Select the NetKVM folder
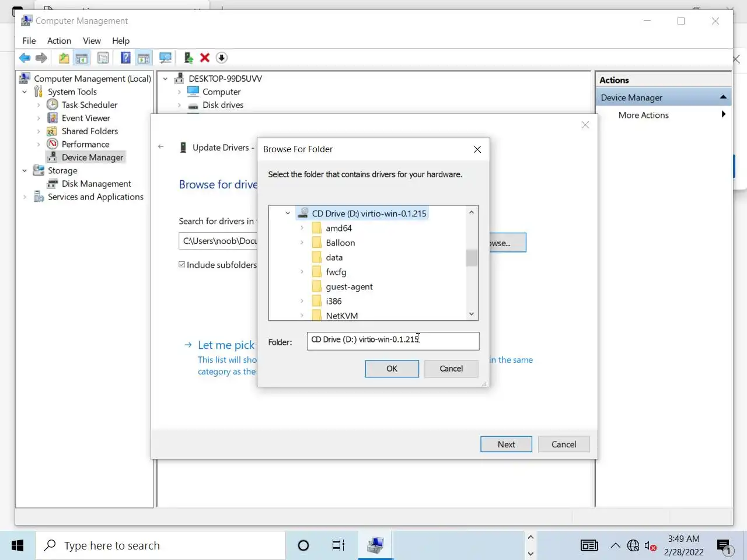The height and width of the screenshot is (560, 747). (x=341, y=316)
